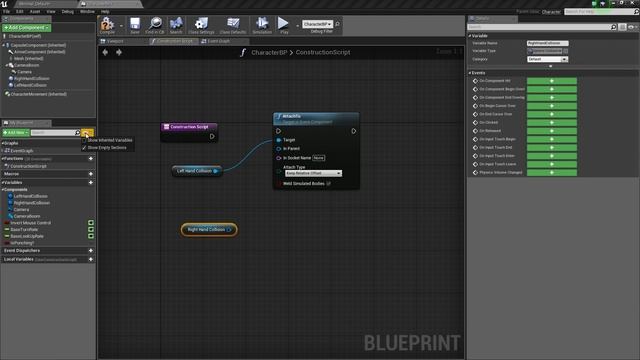Add the On Clicked event

click(552, 122)
